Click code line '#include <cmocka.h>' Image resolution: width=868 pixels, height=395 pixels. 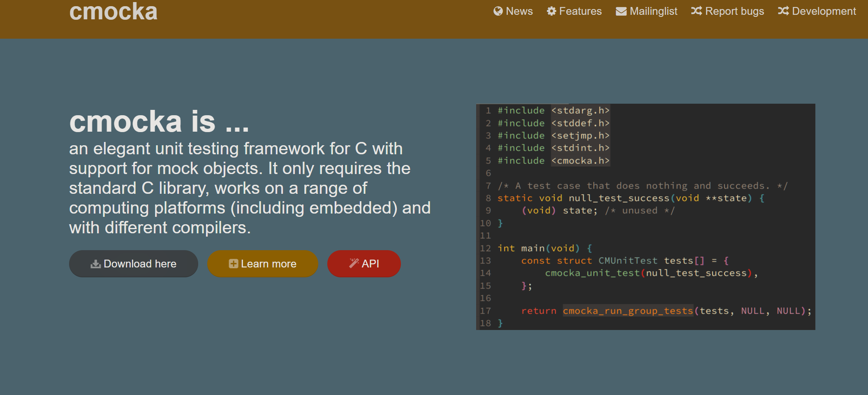pyautogui.click(x=553, y=160)
